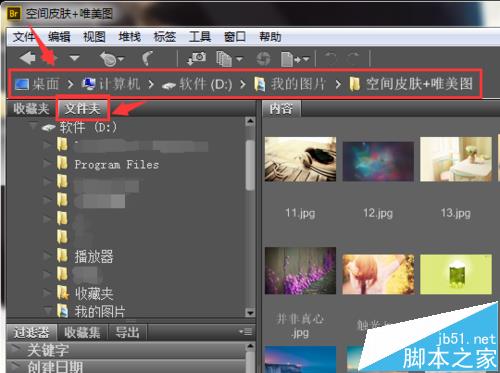Open the refine/review mode icon
The height and width of the screenshot is (373, 500).
(229, 59)
